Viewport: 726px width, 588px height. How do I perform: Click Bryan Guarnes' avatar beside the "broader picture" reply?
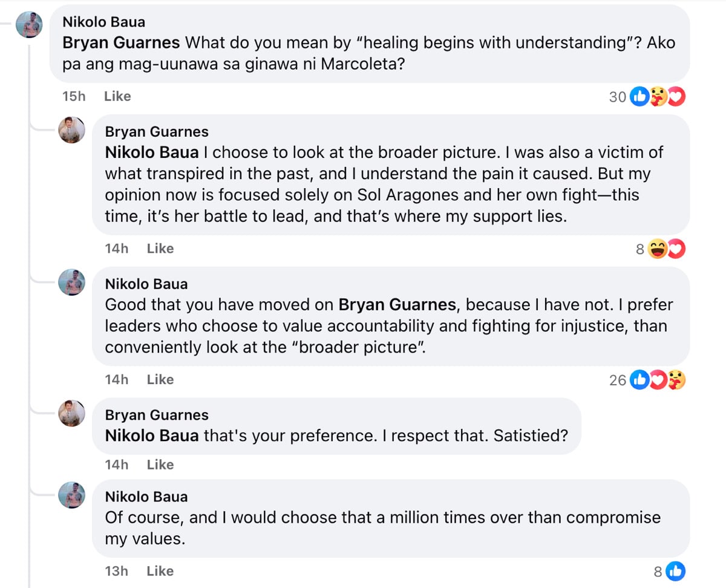(x=71, y=130)
